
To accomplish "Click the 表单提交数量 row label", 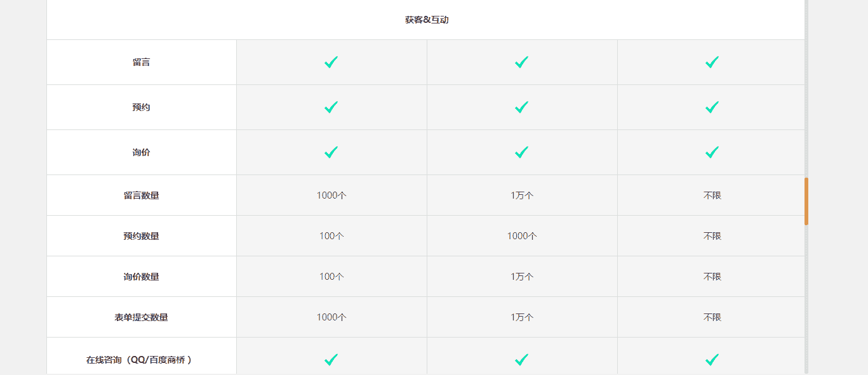I will click(142, 317).
